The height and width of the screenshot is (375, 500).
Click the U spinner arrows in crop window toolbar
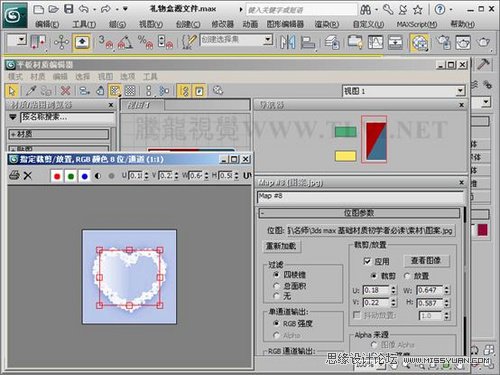tap(146, 175)
